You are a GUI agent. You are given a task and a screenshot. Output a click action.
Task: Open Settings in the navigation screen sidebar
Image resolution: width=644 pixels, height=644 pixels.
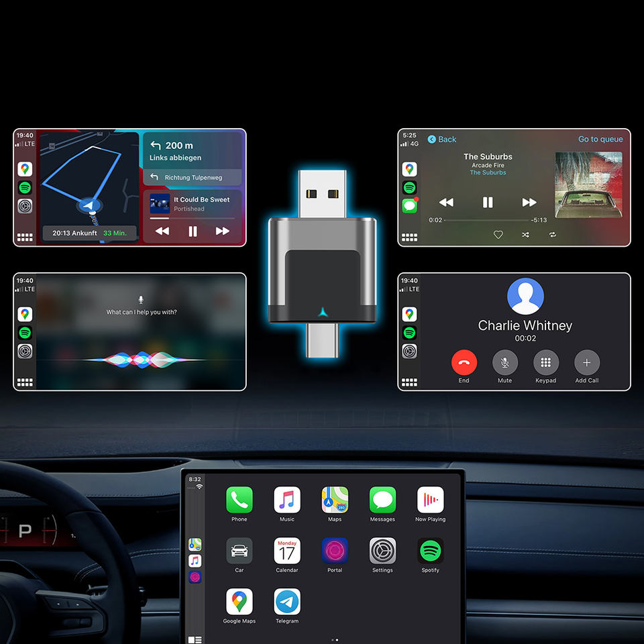[x=25, y=206]
